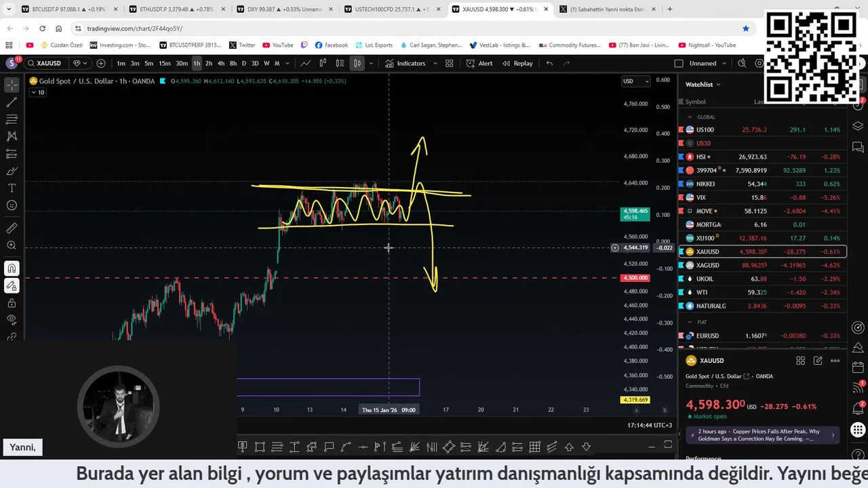The image size is (868, 488).
Task: Toggle hide all drawings
Action: click(x=12, y=320)
